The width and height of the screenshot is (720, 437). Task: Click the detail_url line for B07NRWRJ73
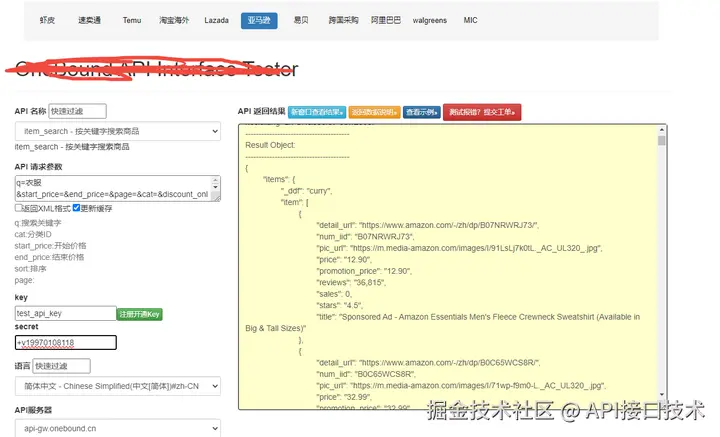[x=428, y=225]
